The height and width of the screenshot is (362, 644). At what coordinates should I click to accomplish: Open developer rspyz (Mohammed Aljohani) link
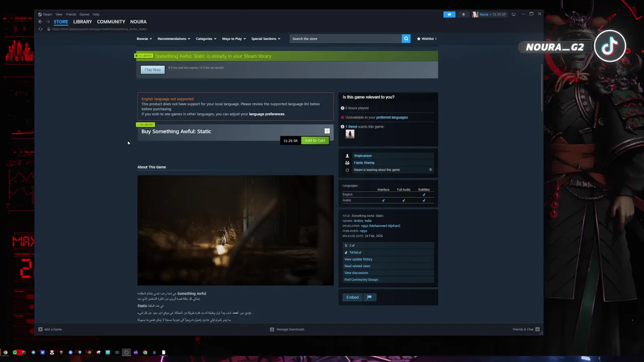tap(380, 226)
